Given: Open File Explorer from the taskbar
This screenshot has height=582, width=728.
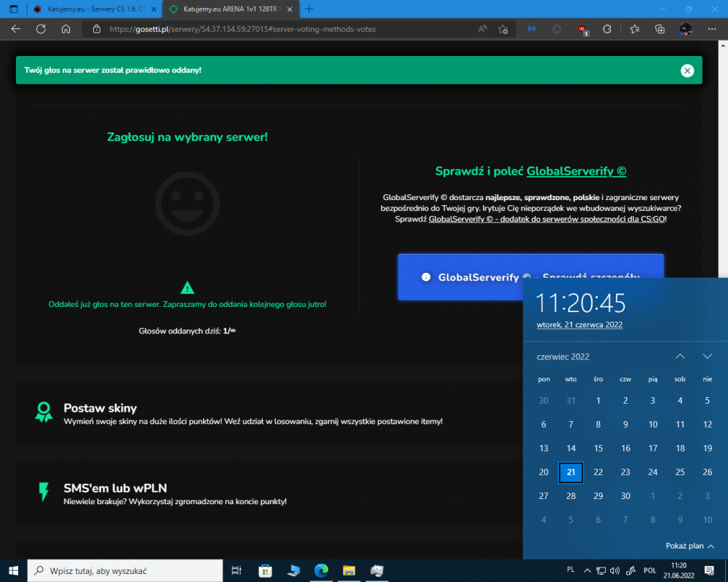Looking at the screenshot, I should (x=349, y=570).
